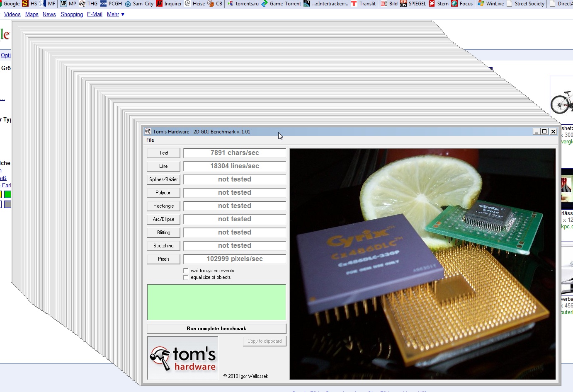Open the HS bookmark icon
Image resolution: width=573 pixels, height=392 pixels.
pyautogui.click(x=25, y=3)
